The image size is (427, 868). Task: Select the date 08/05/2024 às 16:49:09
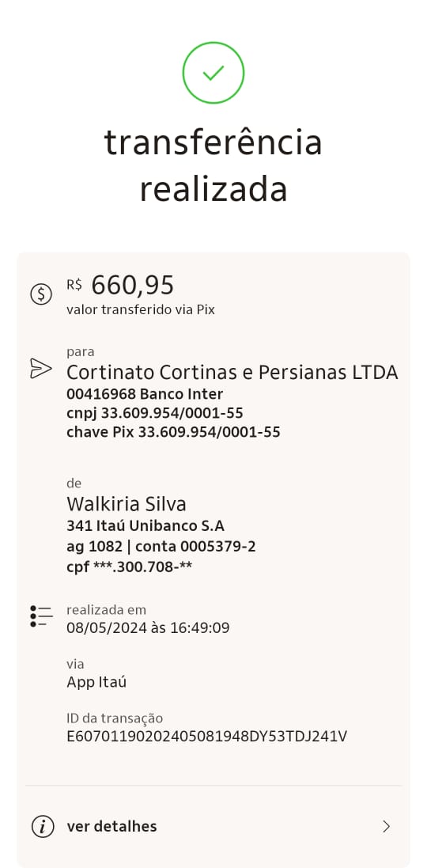(148, 627)
